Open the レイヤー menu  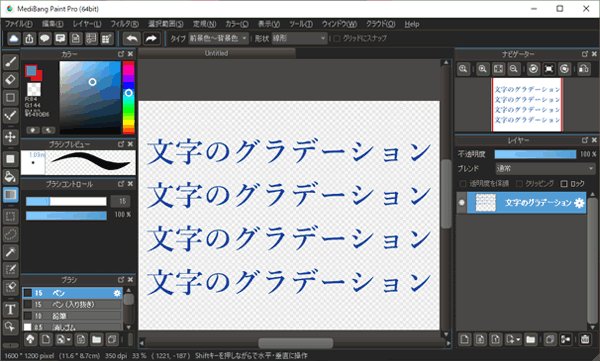pyautogui.click(x=87, y=24)
